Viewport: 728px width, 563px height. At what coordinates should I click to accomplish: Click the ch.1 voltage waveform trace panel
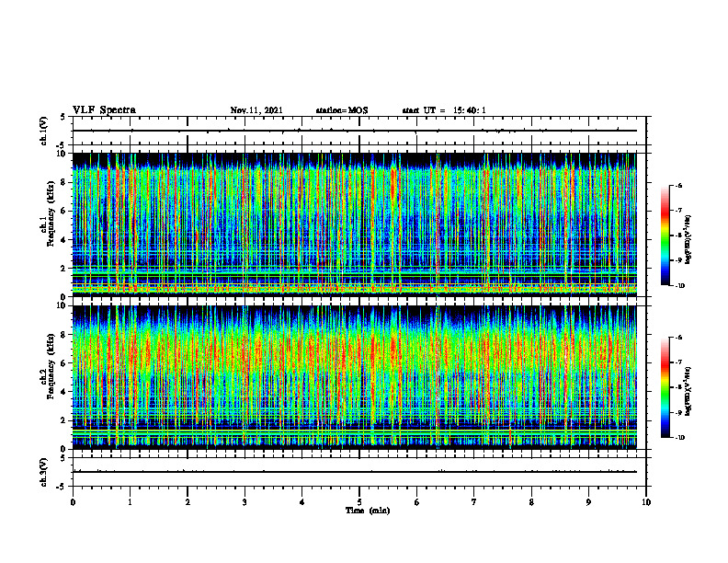coord(359,131)
